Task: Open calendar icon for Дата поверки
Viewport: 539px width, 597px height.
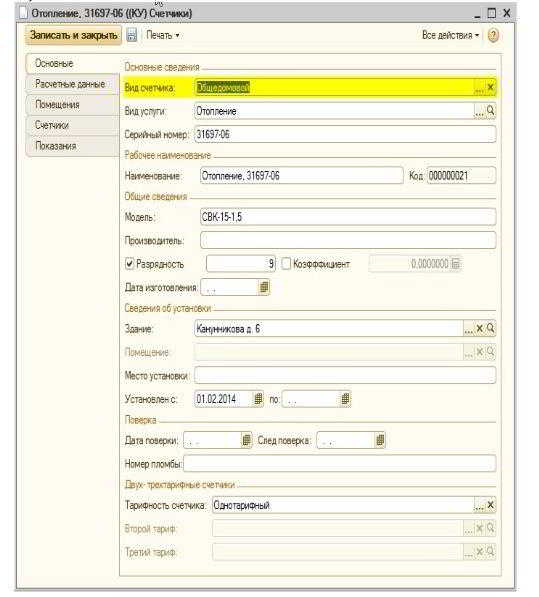Action: 247,440
